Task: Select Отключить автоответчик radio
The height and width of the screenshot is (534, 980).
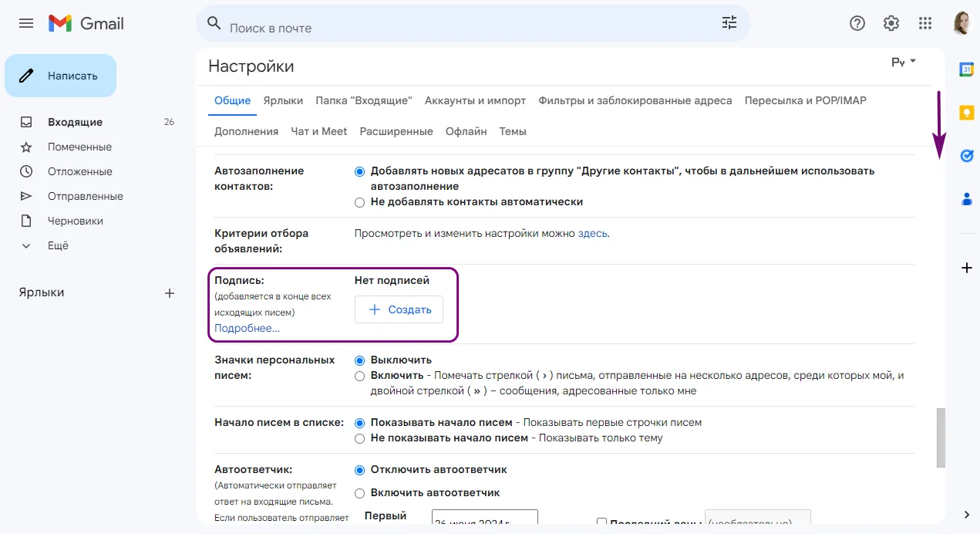Action: click(359, 470)
